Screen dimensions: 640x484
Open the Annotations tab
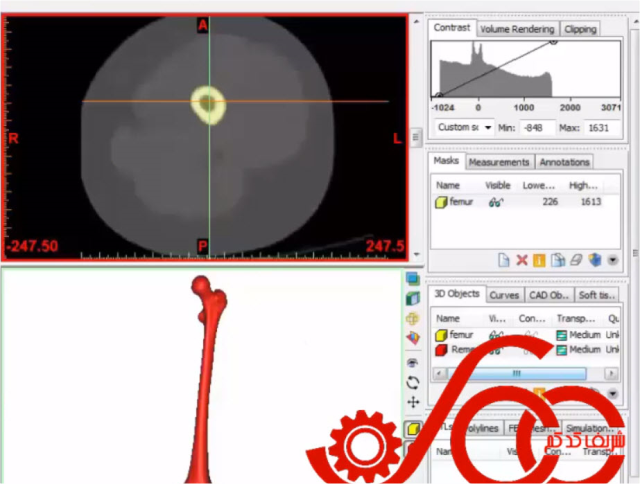click(x=564, y=162)
